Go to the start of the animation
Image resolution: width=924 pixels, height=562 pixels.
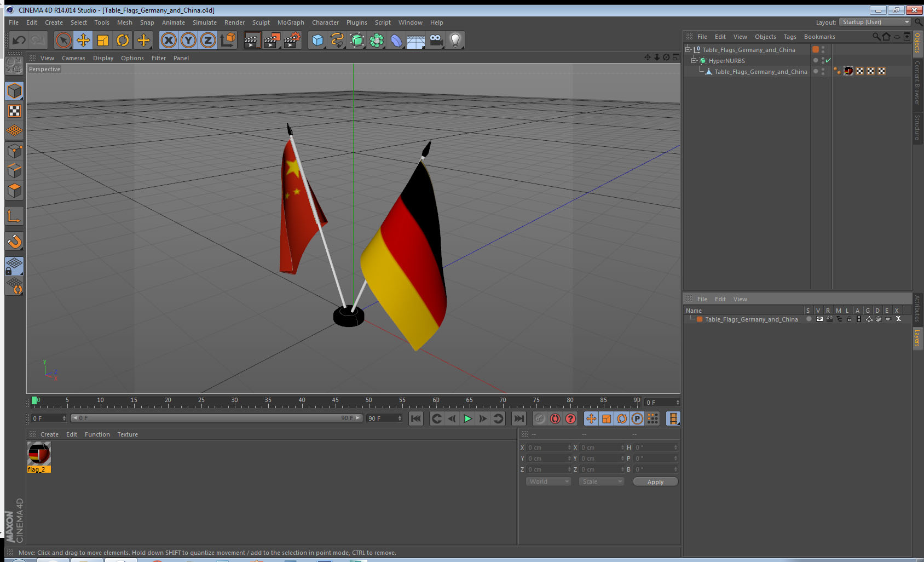click(x=416, y=418)
